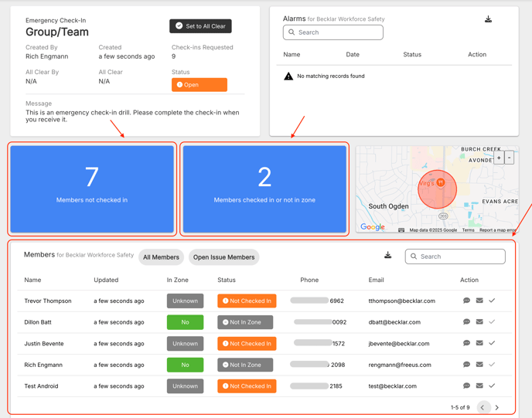This screenshot has width=532, height=418.
Task: Sort alarms by Name column
Action: point(292,55)
